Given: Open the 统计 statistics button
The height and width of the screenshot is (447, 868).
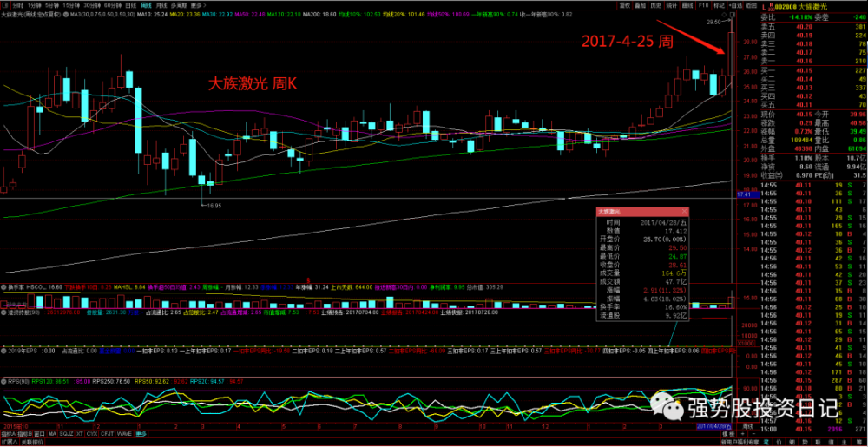Looking at the screenshot, I should [x=672, y=5].
